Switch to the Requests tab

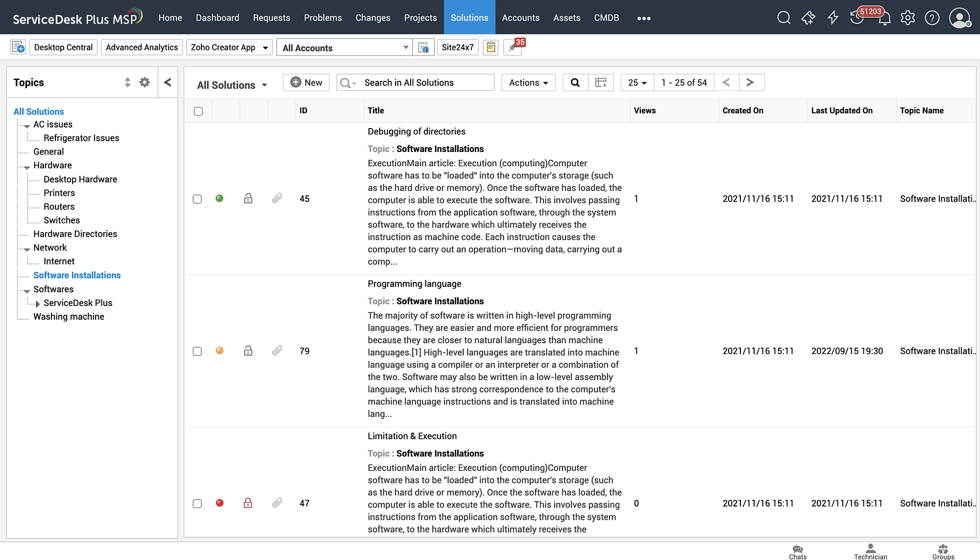271,17
